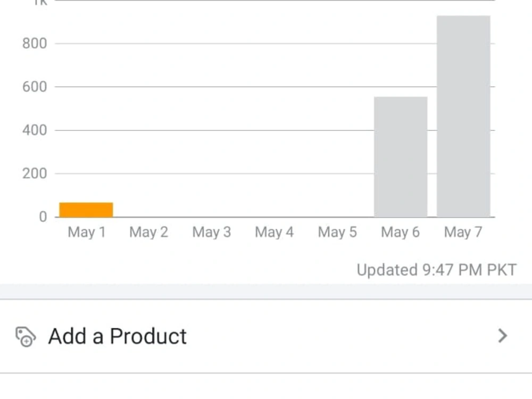The height and width of the screenshot is (399, 532).
Task: Click the 400 y-axis value
Action: [x=35, y=130]
